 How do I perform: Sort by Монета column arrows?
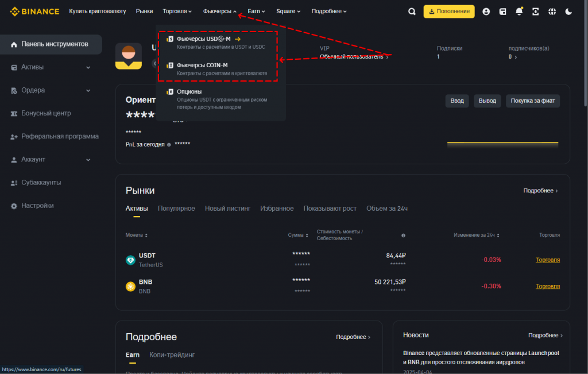[x=146, y=235]
